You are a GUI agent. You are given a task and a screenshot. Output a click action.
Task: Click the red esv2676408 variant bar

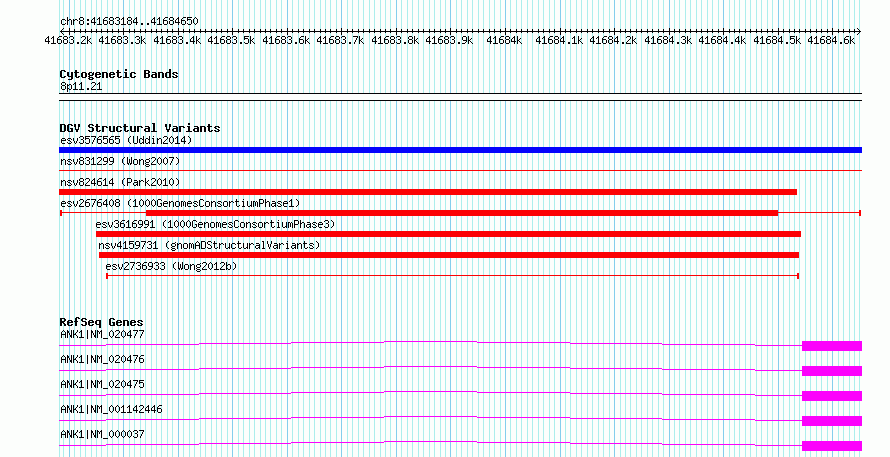461,213
